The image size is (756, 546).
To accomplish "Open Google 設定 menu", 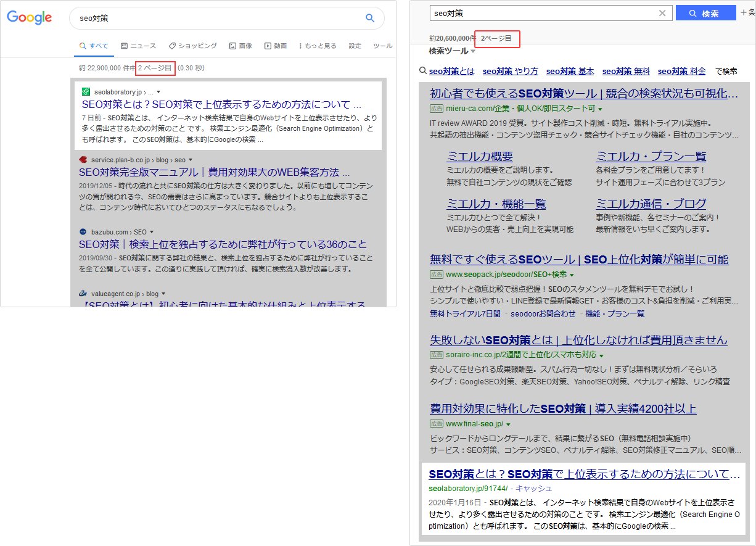I will click(355, 46).
